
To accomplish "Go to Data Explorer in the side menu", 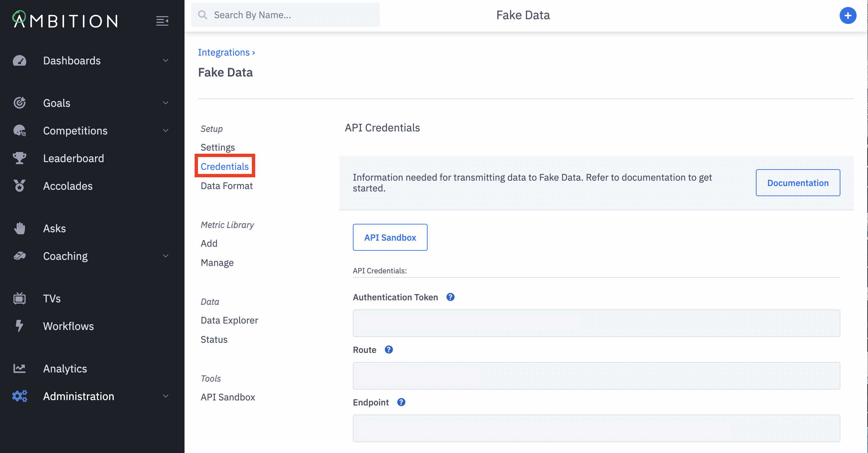I will tap(229, 320).
